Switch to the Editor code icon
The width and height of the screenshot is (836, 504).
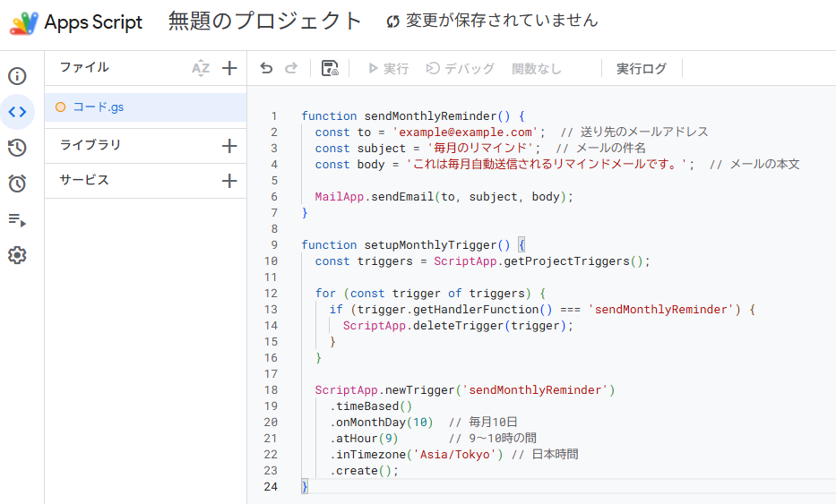point(17,112)
